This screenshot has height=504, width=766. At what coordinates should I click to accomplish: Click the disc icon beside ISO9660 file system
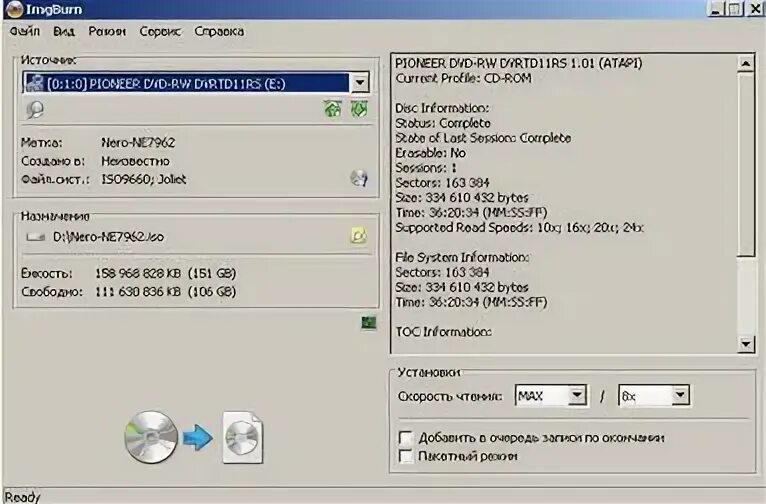tap(359, 178)
